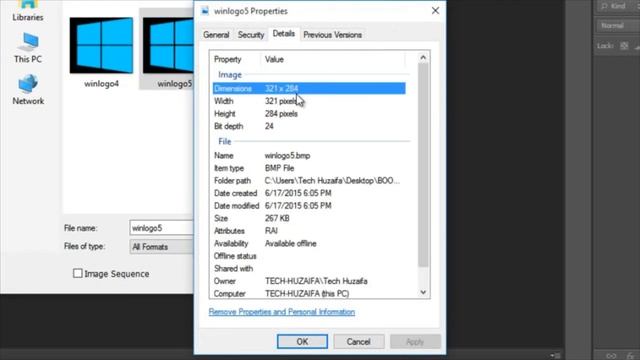Click the OK button
This screenshot has width=640, height=360.
(x=302, y=342)
